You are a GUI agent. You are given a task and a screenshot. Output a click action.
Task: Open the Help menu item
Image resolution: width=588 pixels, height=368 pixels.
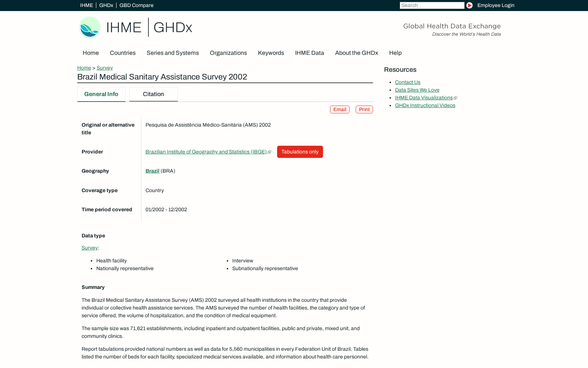click(x=395, y=53)
